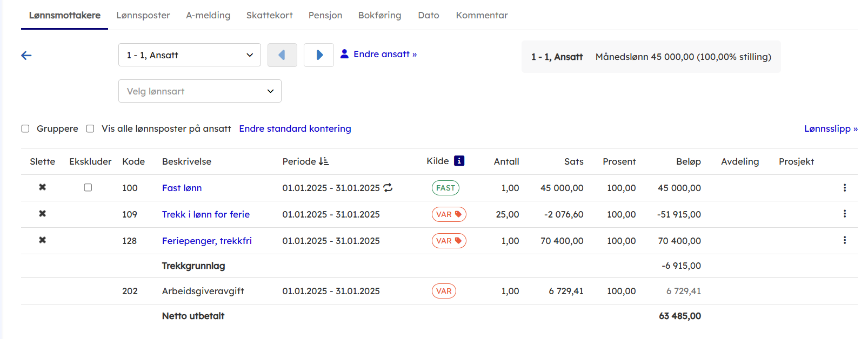This screenshot has width=868, height=339.
Task: Tick Ekskluder checkbox for Fast lønn
Action: click(x=88, y=187)
